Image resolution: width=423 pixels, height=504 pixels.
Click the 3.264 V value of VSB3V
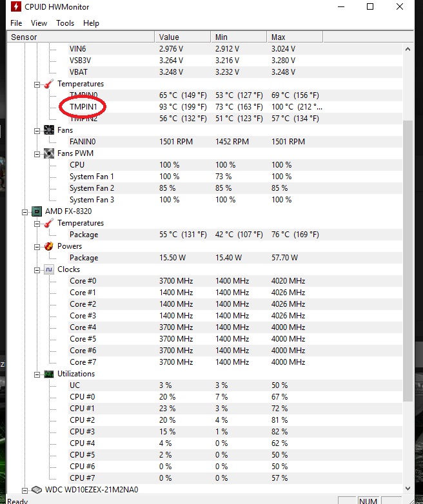point(171,61)
